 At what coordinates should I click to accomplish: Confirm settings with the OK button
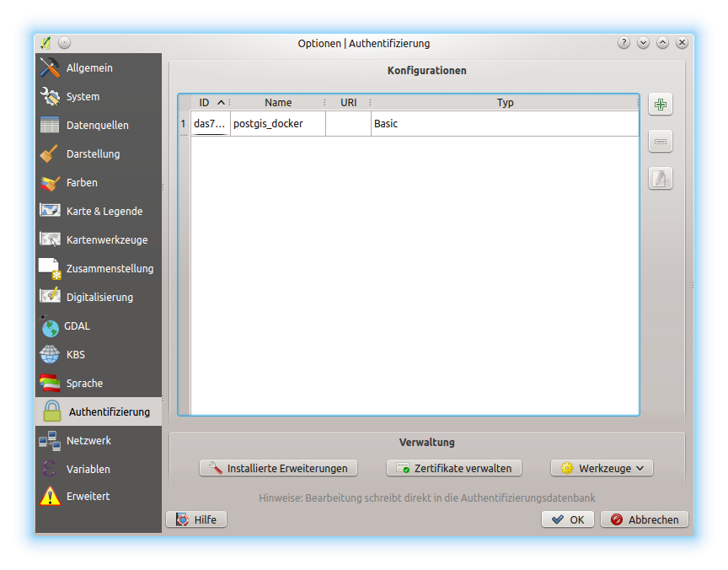(567, 519)
